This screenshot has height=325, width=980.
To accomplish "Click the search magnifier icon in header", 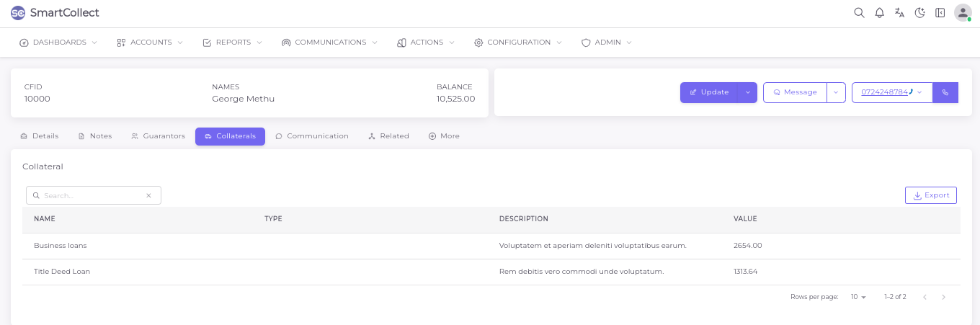I will 859,12.
